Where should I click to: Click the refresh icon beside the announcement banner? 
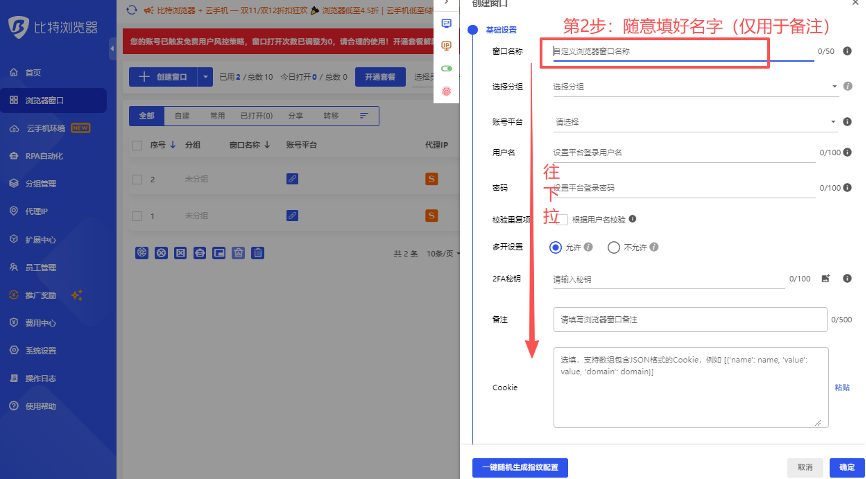point(133,11)
